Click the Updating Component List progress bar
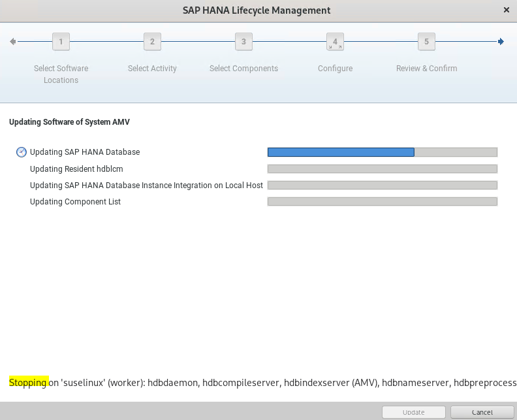Image resolution: width=517 pixels, height=420 pixels. pyautogui.click(x=383, y=202)
